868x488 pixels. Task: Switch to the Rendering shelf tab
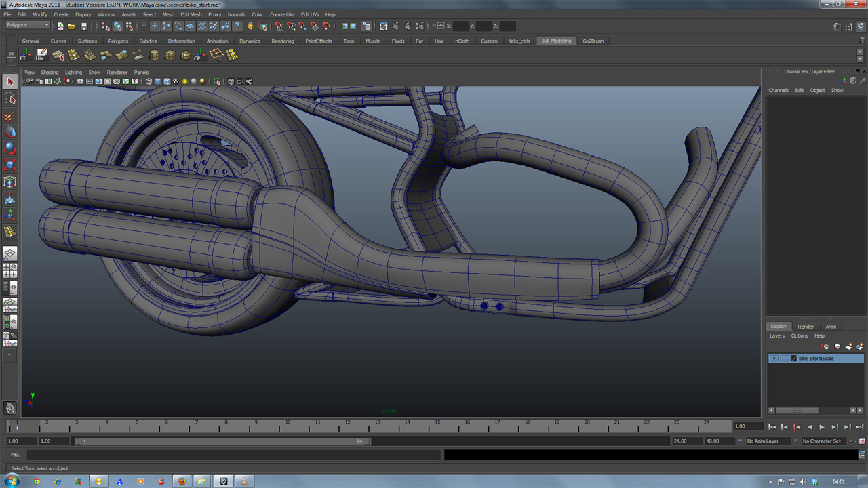tap(283, 41)
